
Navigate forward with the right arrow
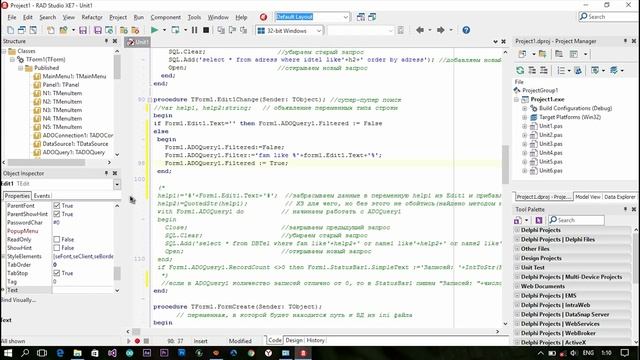pos(440,30)
